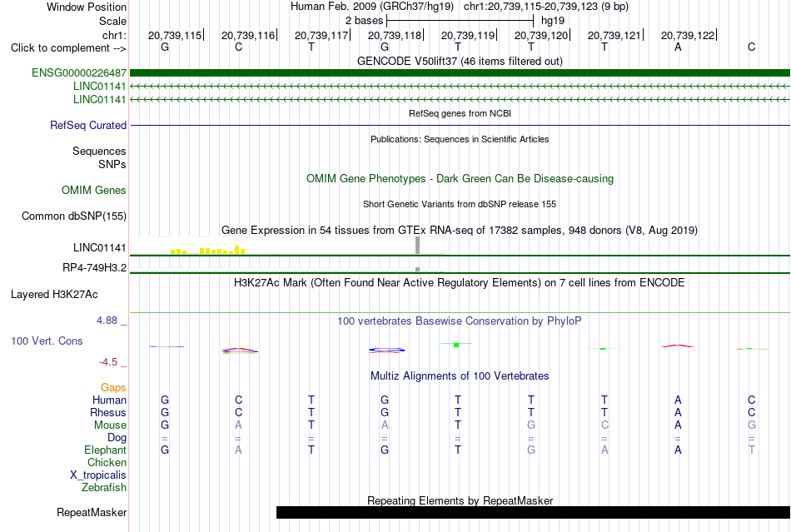Click the SNPs track label

point(112,164)
